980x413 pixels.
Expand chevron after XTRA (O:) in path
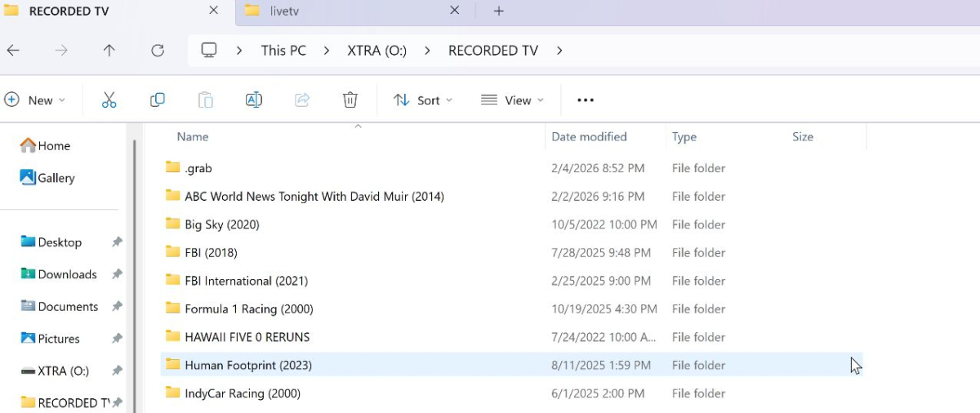[x=427, y=51]
